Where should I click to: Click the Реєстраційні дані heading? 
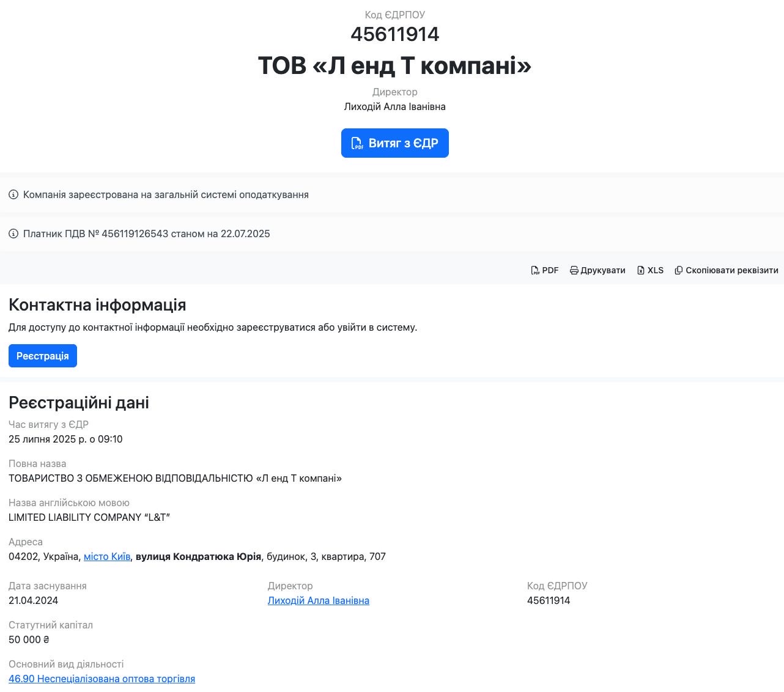79,402
